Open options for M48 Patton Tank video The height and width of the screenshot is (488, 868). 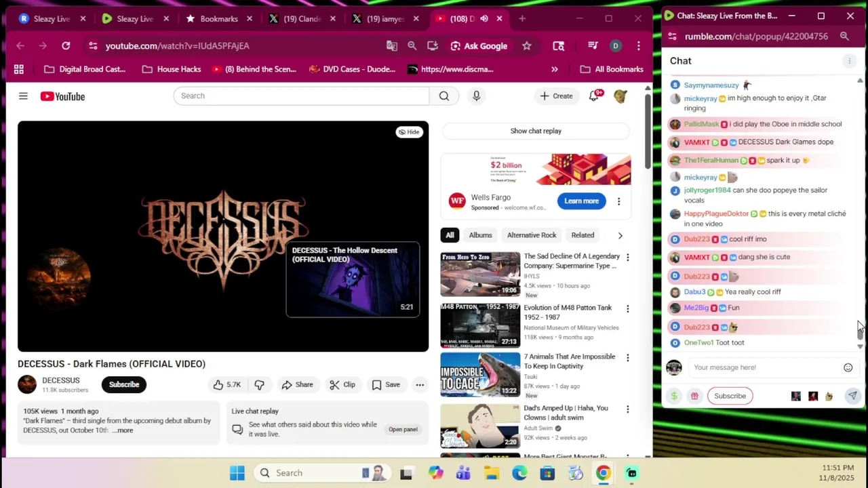627,309
